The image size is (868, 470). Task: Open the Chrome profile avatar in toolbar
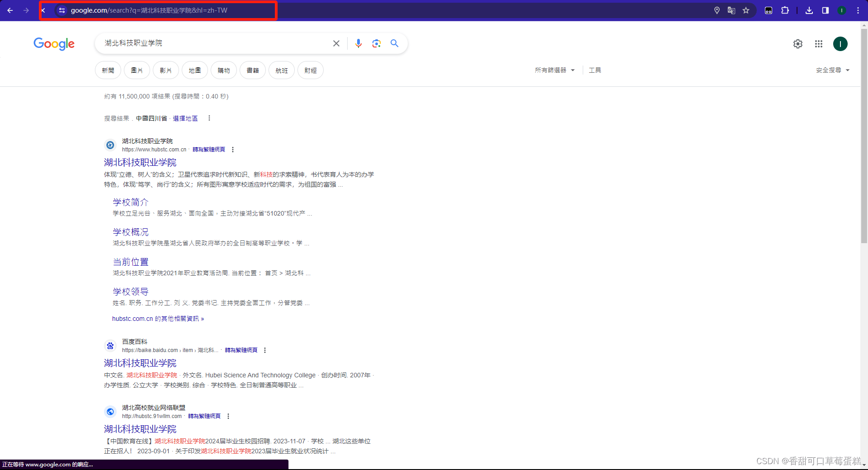click(842, 10)
